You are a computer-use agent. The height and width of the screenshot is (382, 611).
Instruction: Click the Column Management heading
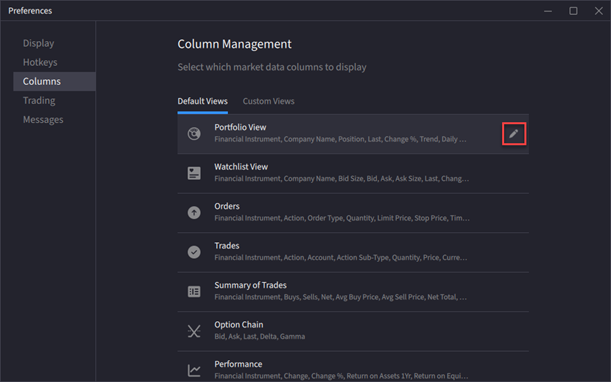coord(234,44)
